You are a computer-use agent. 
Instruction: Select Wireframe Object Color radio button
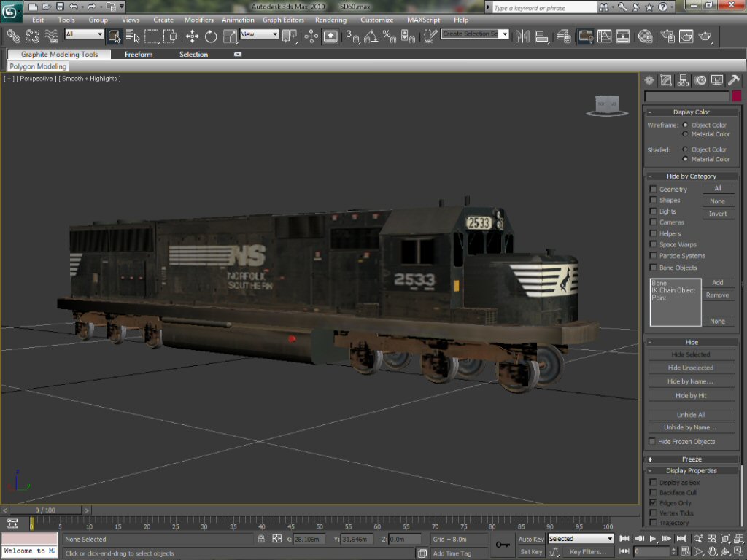(685, 125)
